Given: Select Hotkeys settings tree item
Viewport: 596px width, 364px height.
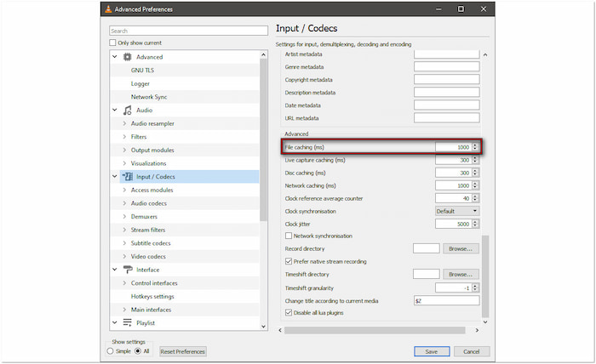Looking at the screenshot, I should pyautogui.click(x=152, y=296).
